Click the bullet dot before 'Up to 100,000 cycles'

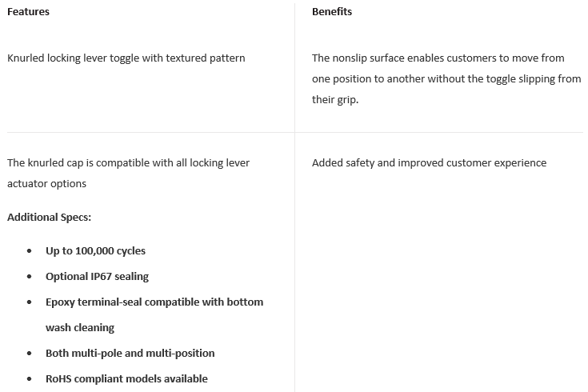click(x=30, y=251)
